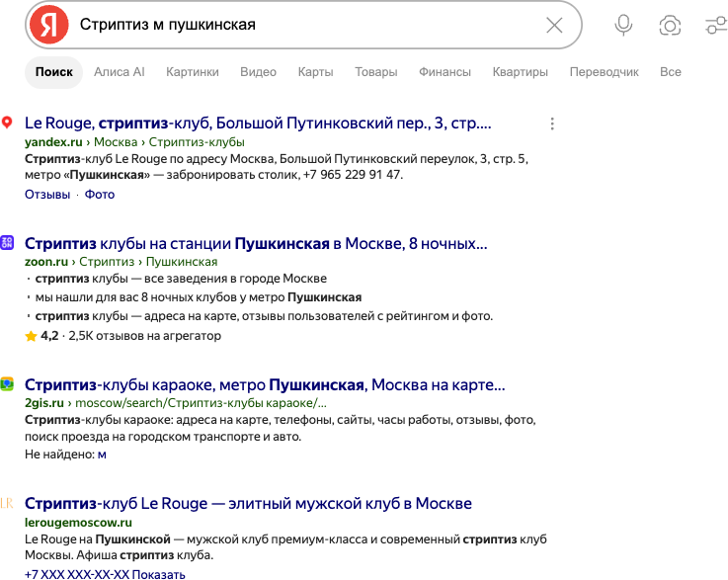
Task: Click the Стриптиз-клубы breadcrumb link
Action: click(x=197, y=142)
